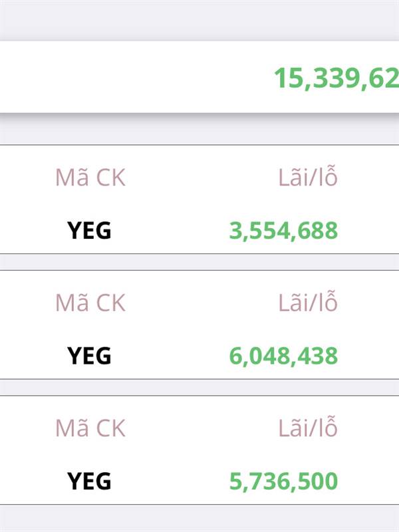Tap the 5,736,500 profit value
The height and width of the screenshot is (532, 399).
point(283,481)
